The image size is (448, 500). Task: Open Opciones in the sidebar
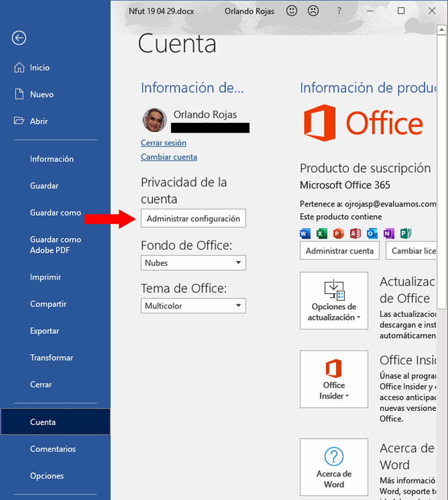coord(47,475)
